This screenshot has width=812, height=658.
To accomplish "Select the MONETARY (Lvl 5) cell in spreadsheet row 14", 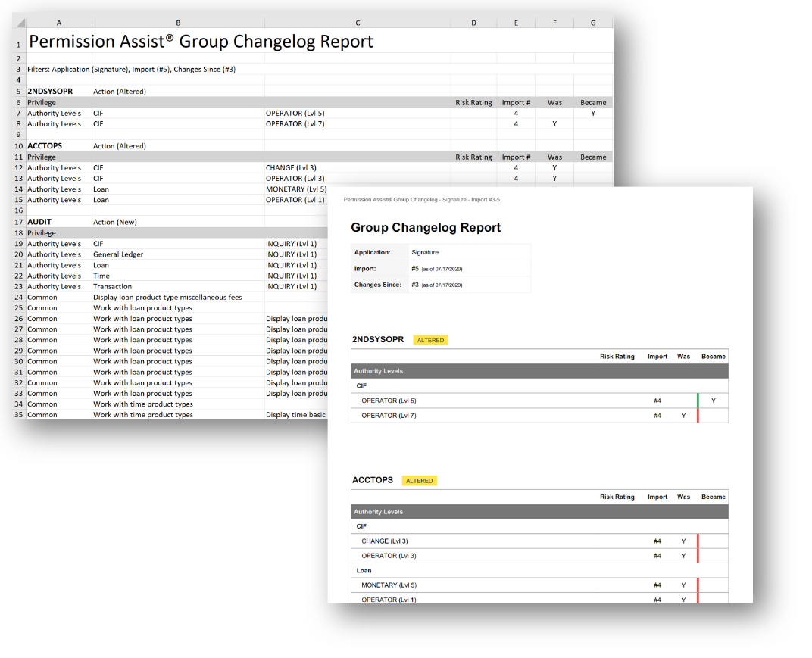I will 296,189.
